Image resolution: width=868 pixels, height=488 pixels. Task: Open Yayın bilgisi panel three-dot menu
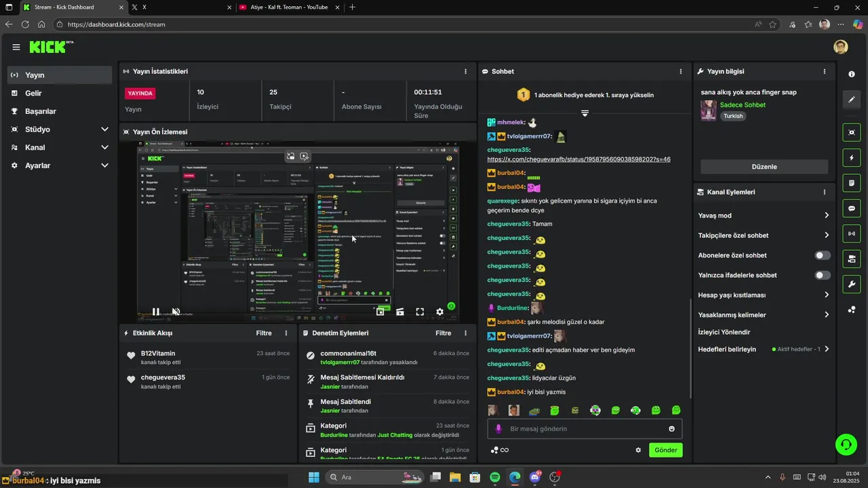pos(825,71)
